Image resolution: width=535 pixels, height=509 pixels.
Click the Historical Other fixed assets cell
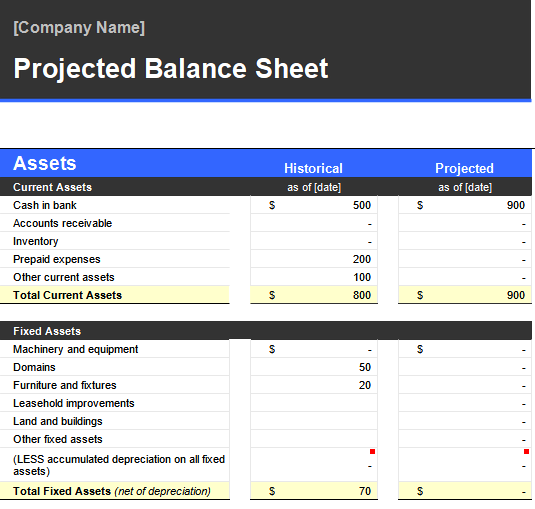coord(314,439)
